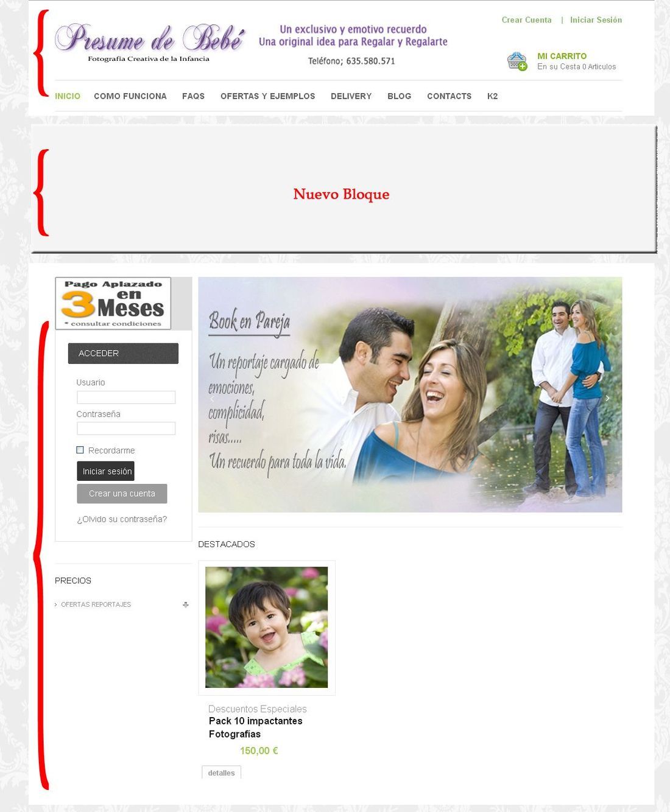Image resolution: width=670 pixels, height=812 pixels.
Task: Click the Crear Cuenta link
Action: 526,20
